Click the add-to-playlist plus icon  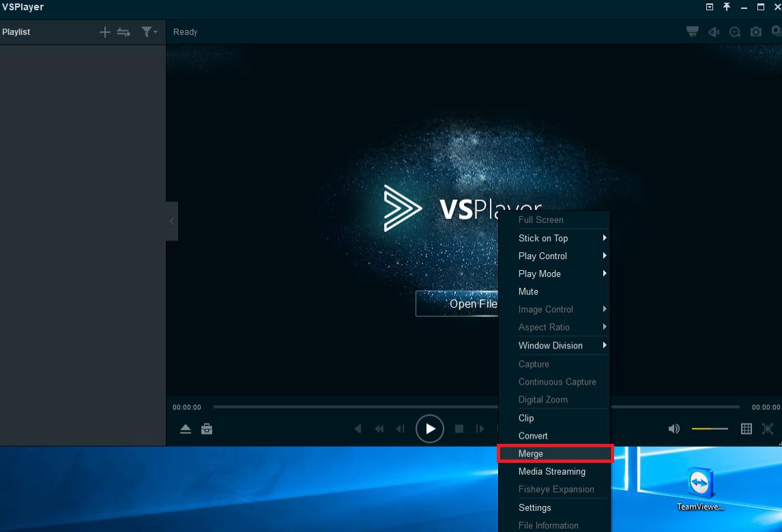104,32
